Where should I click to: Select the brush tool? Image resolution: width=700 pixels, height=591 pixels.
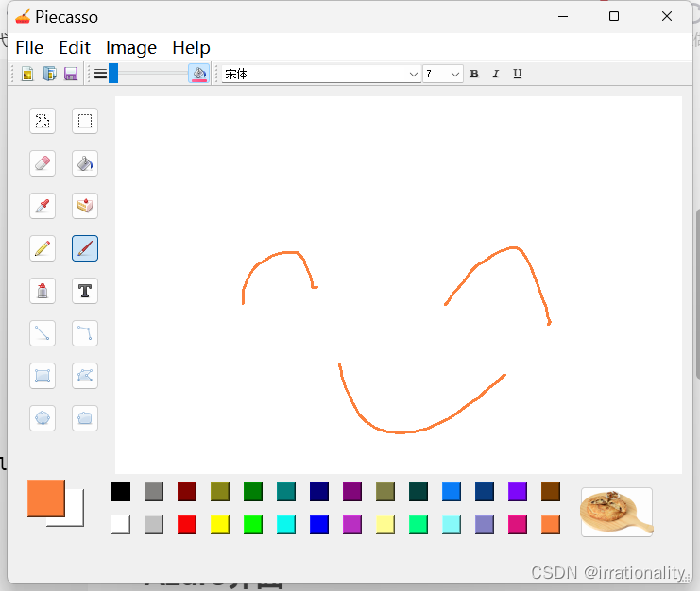pos(85,248)
